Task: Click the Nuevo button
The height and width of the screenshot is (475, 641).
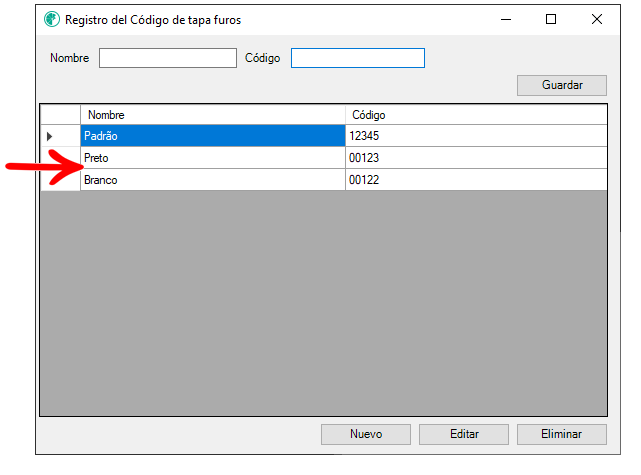Action: click(x=366, y=434)
